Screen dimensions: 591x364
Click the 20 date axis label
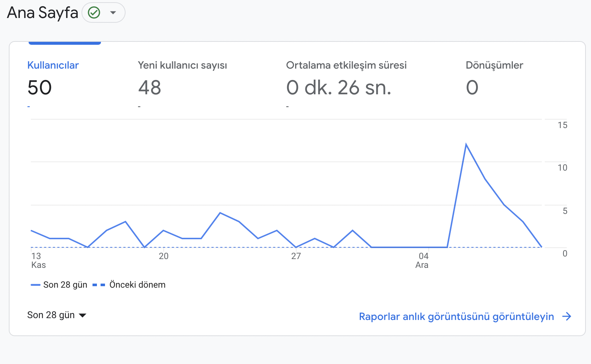point(164,256)
